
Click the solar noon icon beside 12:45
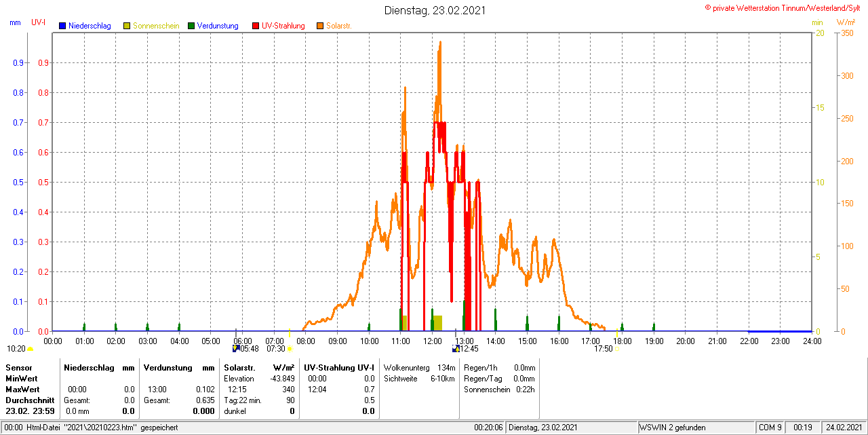[x=456, y=348]
